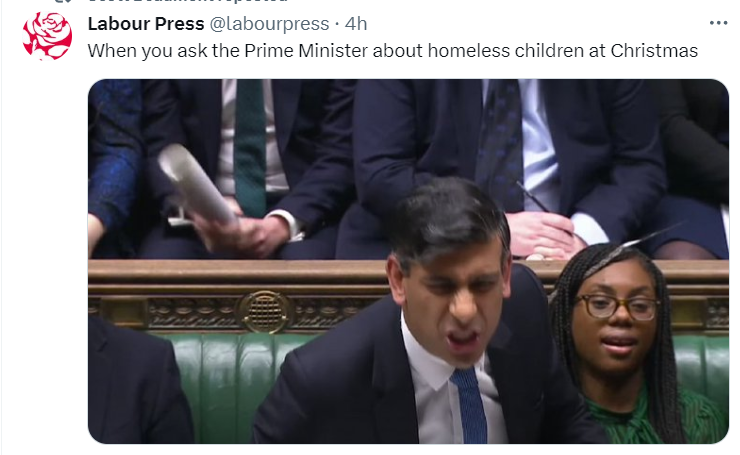Open the 4h timestamp permalink
This screenshot has height=455, width=740.
[356, 24]
